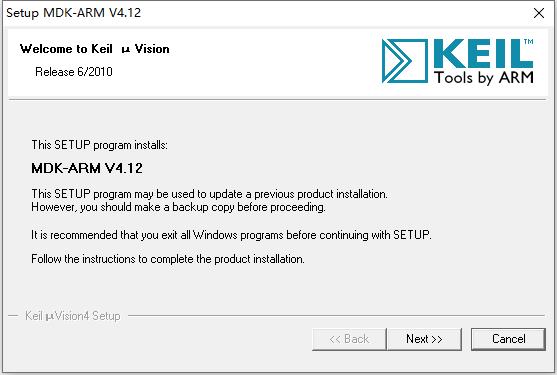Image resolution: width=557 pixels, height=375 pixels.
Task: Click the Next >> button
Action: [424, 339]
